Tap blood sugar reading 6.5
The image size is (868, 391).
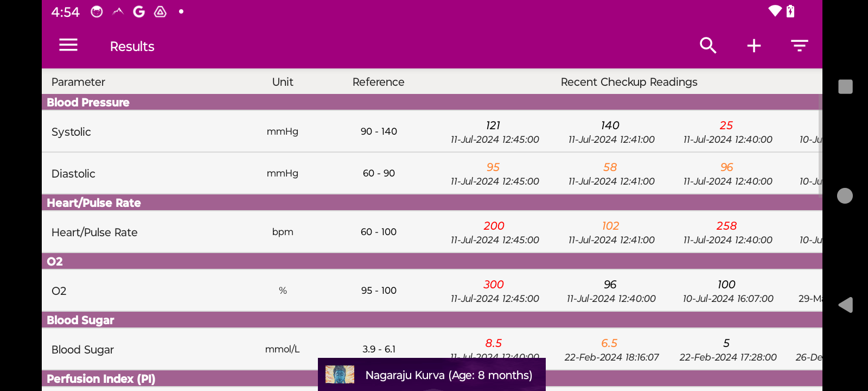609,343
